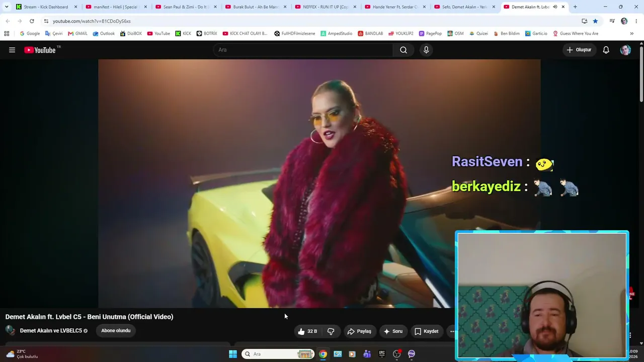View site information for youtube.com
The height and width of the screenshot is (362, 644).
pyautogui.click(x=46, y=21)
